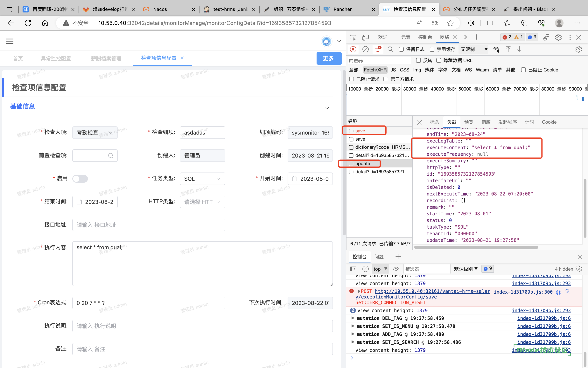
Task: Filter requests by JS type
Action: [x=393, y=70]
